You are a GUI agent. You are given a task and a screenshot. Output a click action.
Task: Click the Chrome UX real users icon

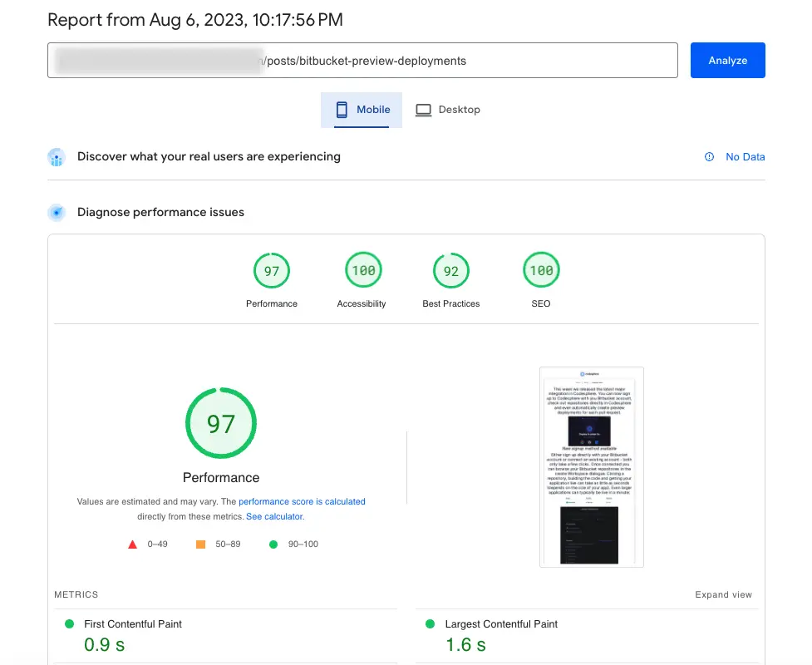coord(57,157)
